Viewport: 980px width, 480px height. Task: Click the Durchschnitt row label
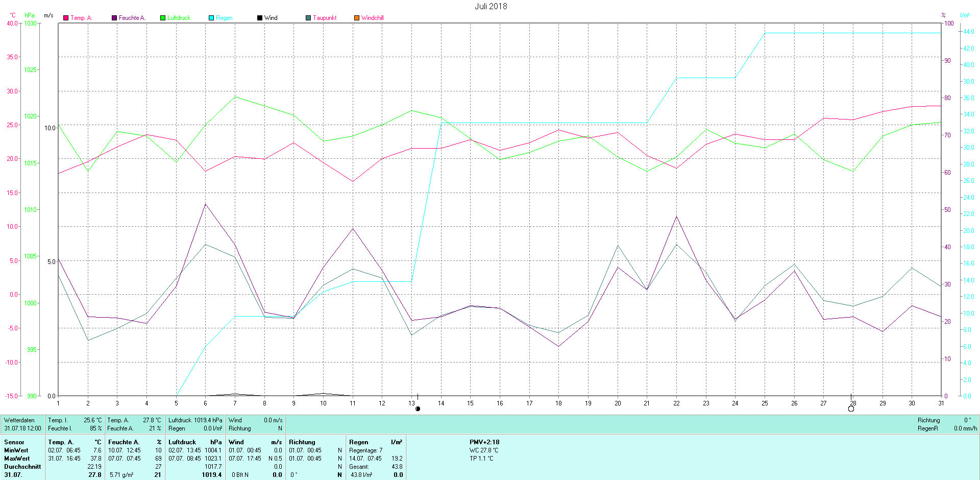coord(22,467)
